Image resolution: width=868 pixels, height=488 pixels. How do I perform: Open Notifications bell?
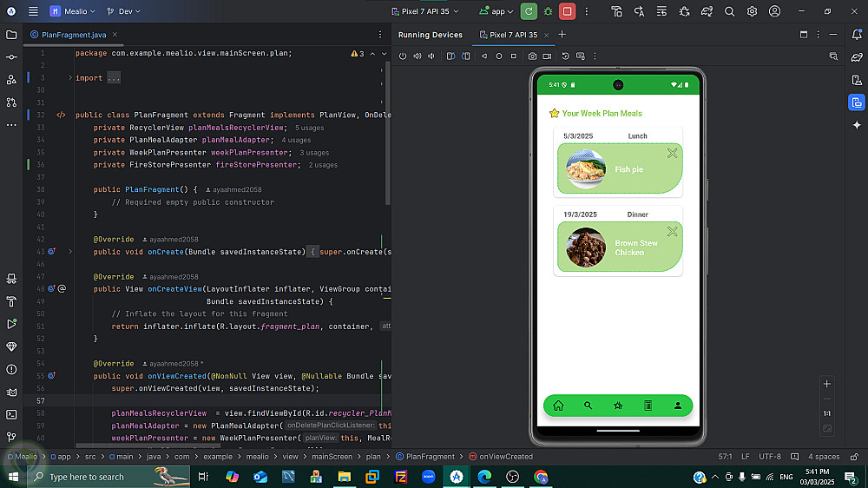(857, 35)
